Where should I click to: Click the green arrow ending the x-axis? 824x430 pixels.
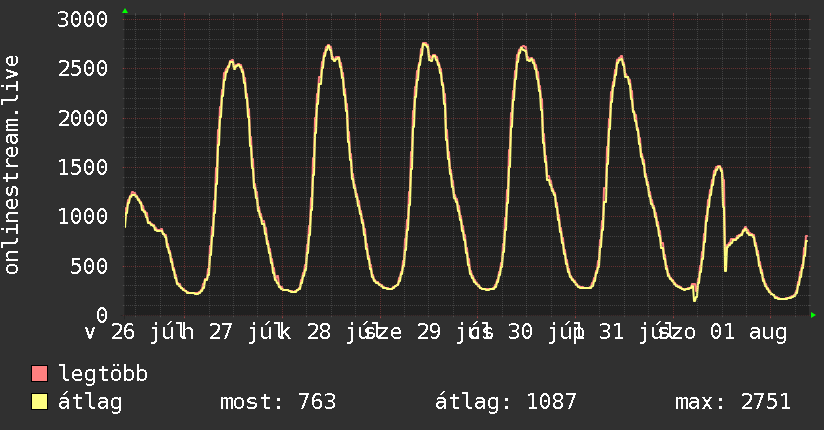coord(813,315)
